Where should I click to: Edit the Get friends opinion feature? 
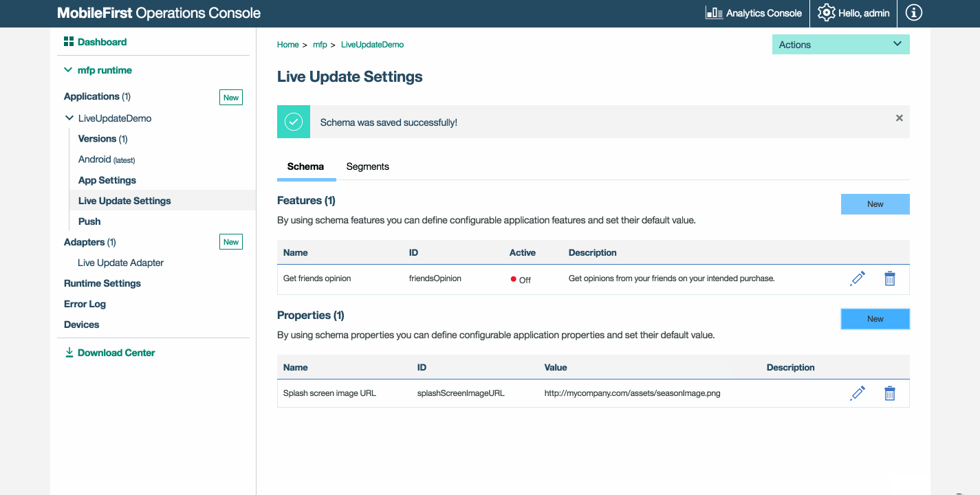point(858,278)
